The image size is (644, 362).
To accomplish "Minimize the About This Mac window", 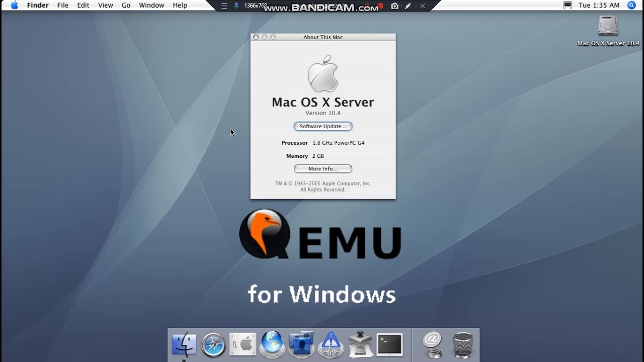I will [x=265, y=37].
